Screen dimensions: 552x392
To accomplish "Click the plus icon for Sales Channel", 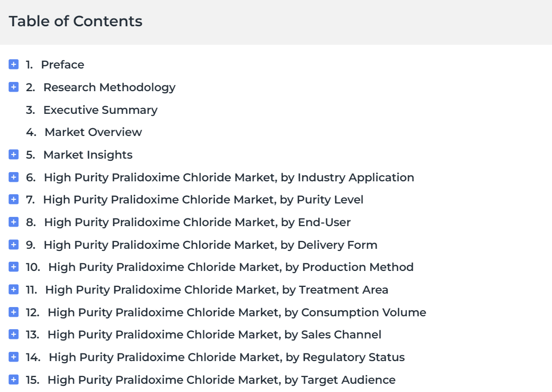I will [x=13, y=334].
